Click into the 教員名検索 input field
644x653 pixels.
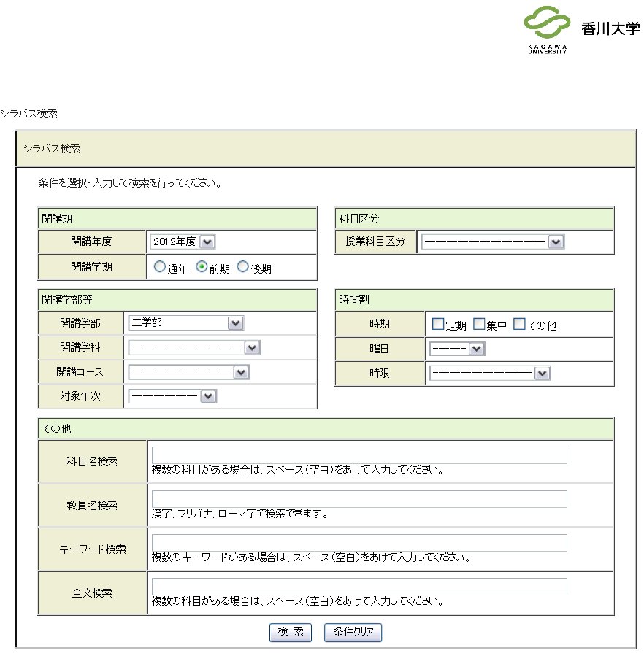pyautogui.click(x=359, y=499)
